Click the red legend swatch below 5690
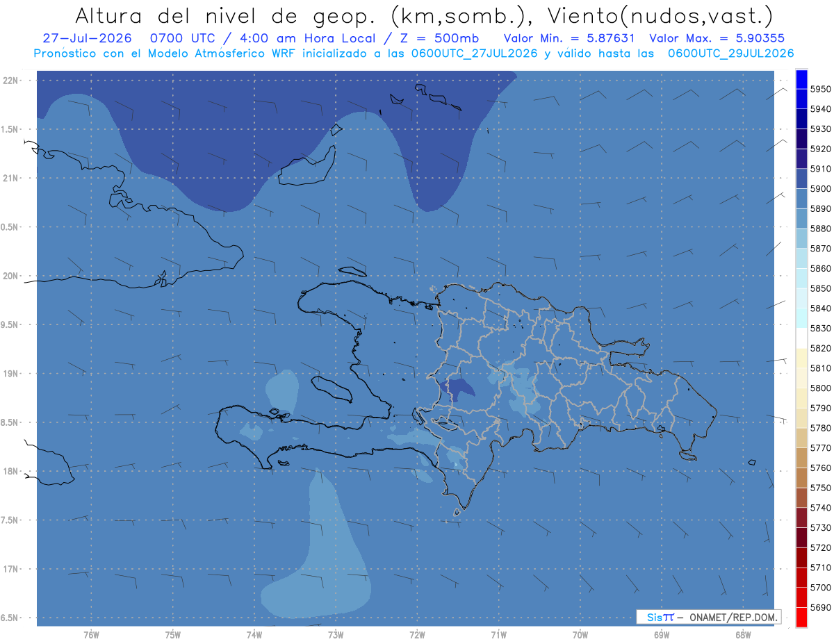Screen dimensions: 834x644 click(801, 617)
